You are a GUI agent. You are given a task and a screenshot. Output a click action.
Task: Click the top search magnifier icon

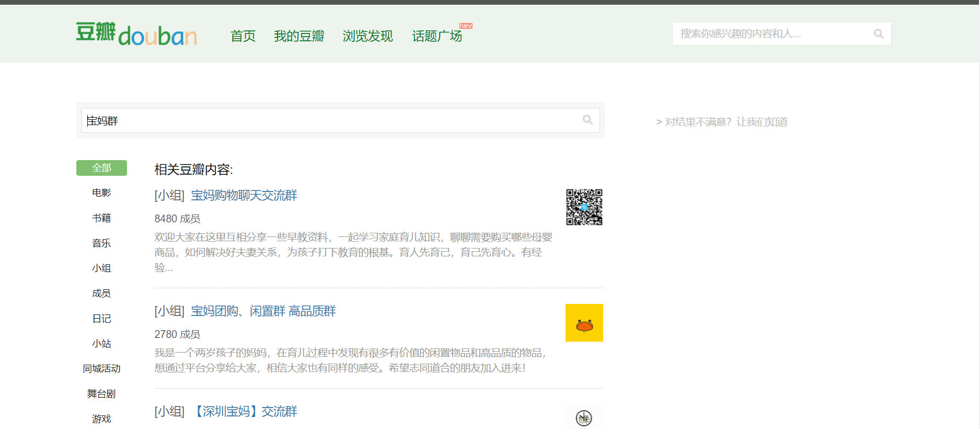879,34
